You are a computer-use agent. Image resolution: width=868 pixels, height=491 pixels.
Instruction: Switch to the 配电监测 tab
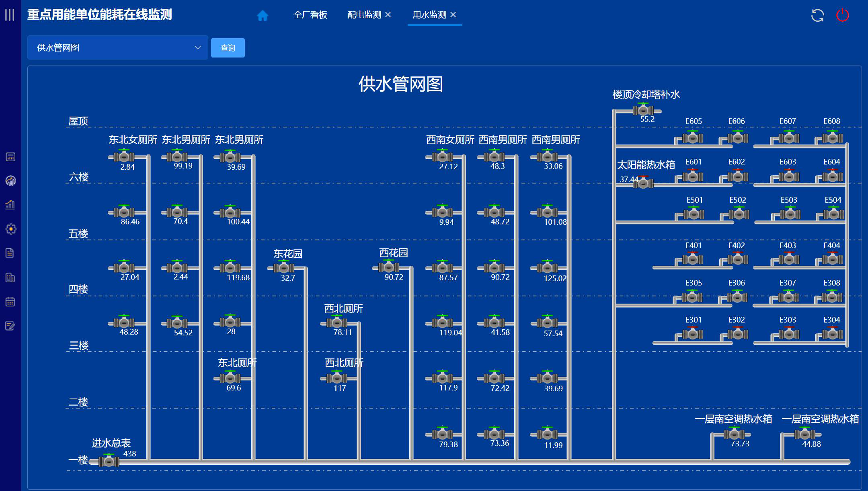(364, 15)
